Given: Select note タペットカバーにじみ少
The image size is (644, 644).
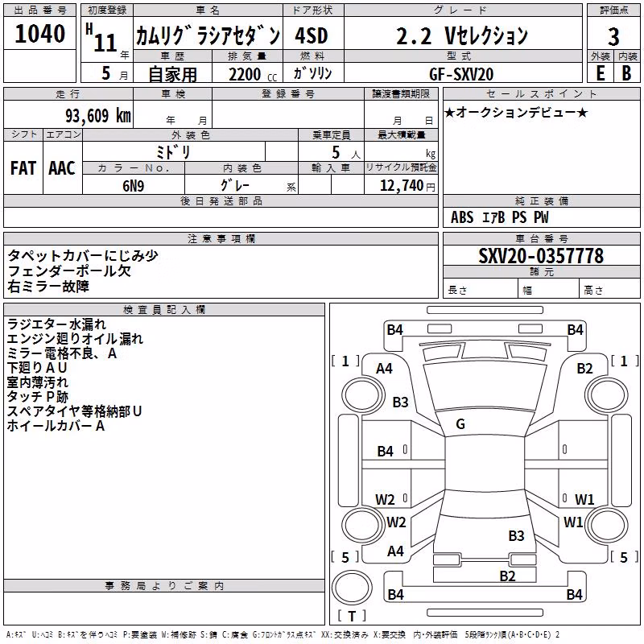Looking at the screenshot, I should pyautogui.click(x=83, y=255).
